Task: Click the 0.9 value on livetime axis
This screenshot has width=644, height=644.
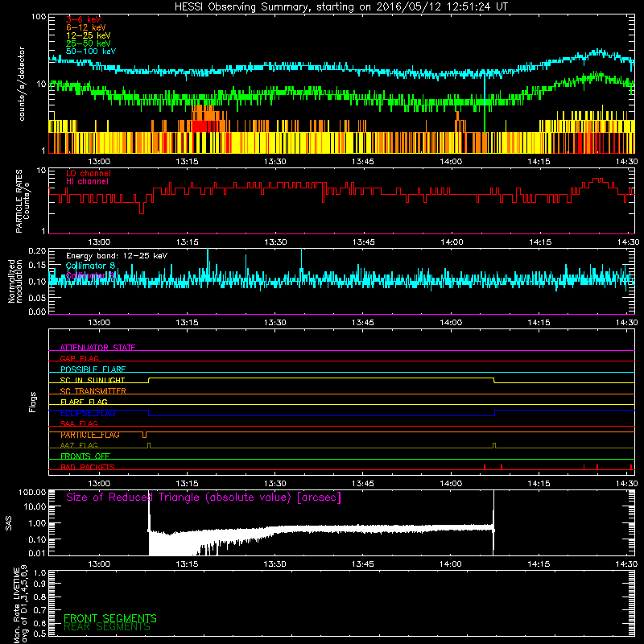Action: coord(39,584)
